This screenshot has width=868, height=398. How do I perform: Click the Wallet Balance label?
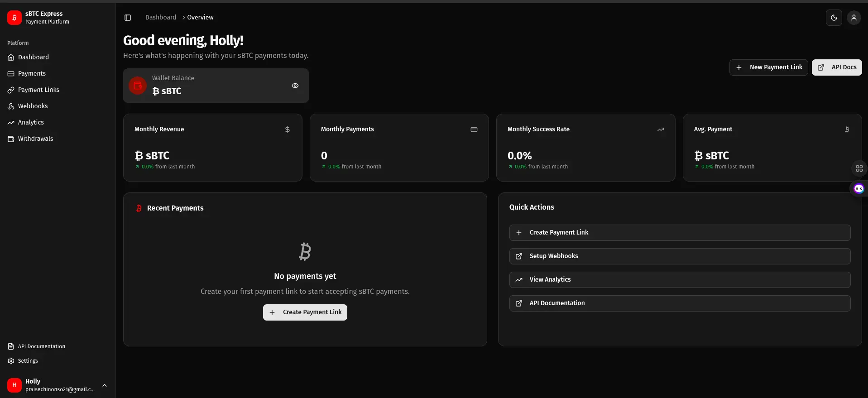(x=173, y=78)
